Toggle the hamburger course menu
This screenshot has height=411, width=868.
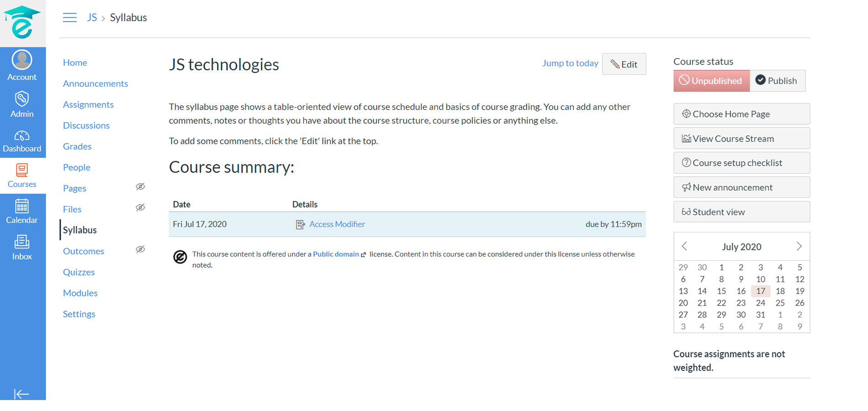[x=70, y=18]
